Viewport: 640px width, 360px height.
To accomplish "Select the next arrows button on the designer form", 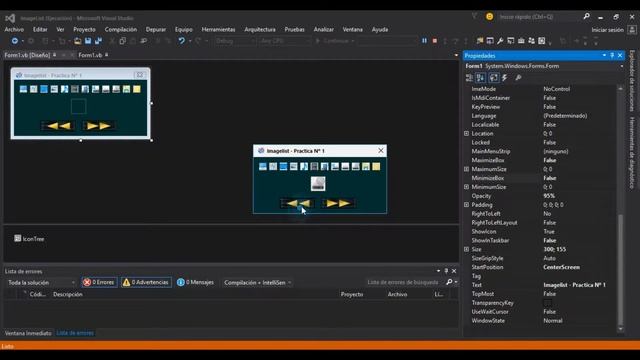I will click(x=98, y=126).
